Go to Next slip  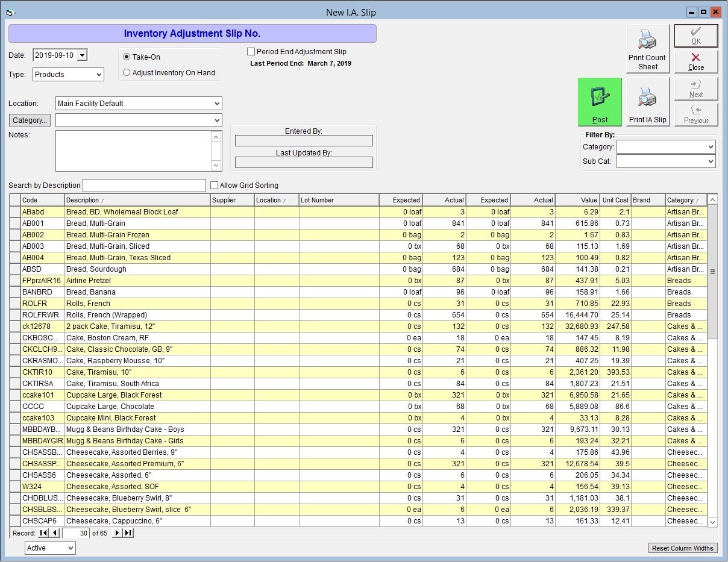tap(696, 89)
